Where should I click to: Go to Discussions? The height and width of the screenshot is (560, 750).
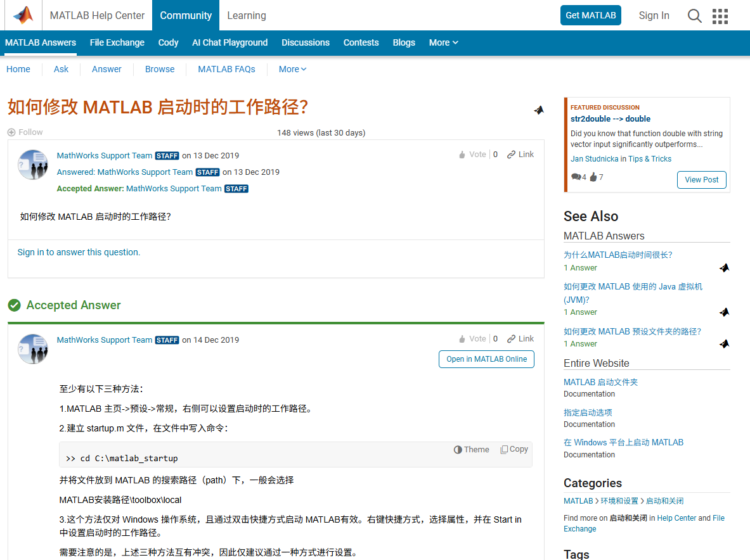pyautogui.click(x=306, y=42)
